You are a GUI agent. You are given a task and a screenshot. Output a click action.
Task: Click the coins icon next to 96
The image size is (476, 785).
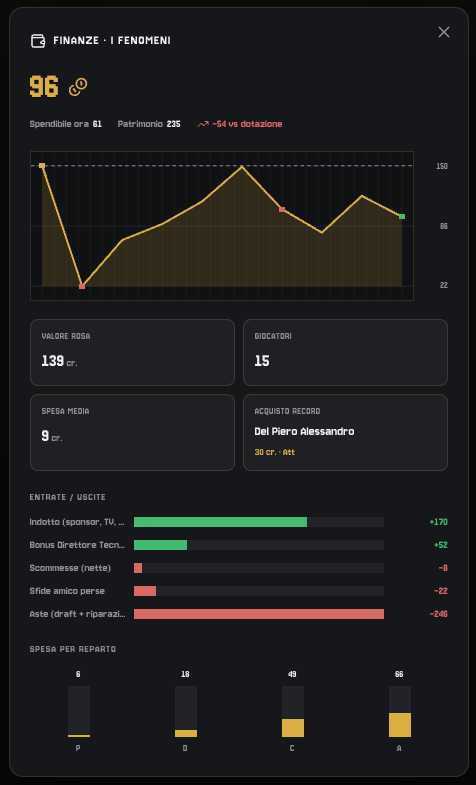(x=78, y=87)
